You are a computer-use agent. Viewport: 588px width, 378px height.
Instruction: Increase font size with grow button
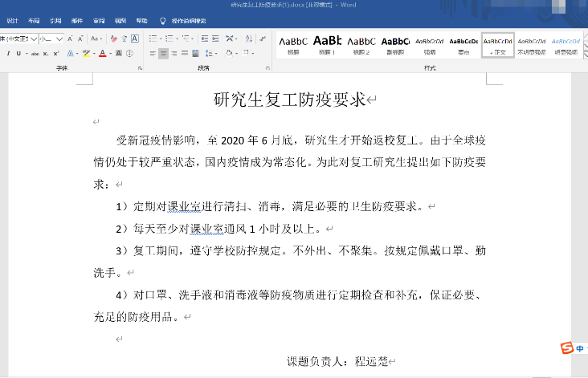(x=70, y=39)
